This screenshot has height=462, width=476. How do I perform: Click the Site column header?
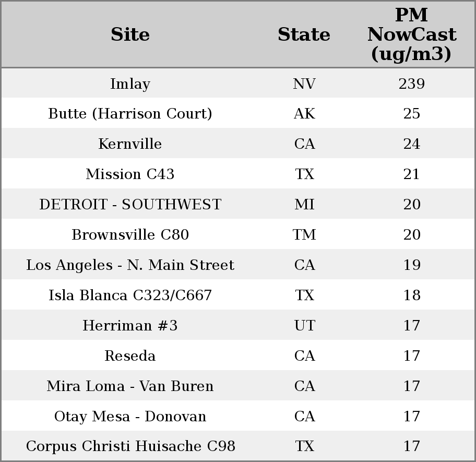(x=130, y=35)
